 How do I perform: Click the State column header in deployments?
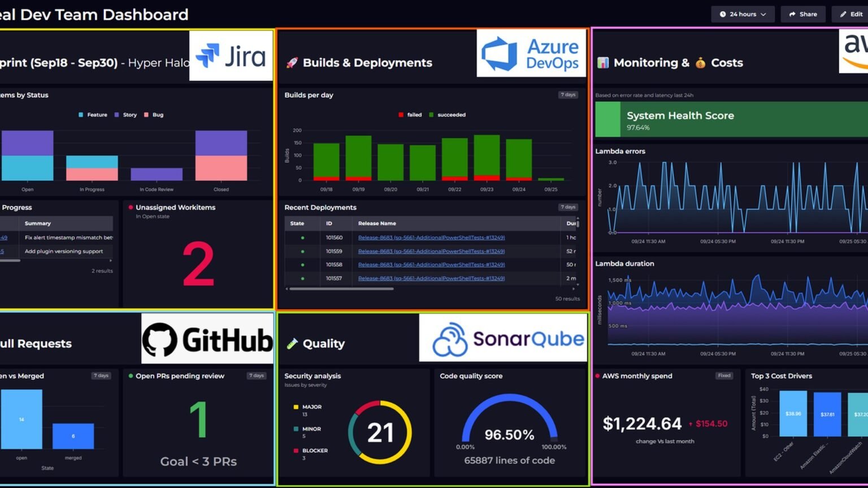point(297,223)
